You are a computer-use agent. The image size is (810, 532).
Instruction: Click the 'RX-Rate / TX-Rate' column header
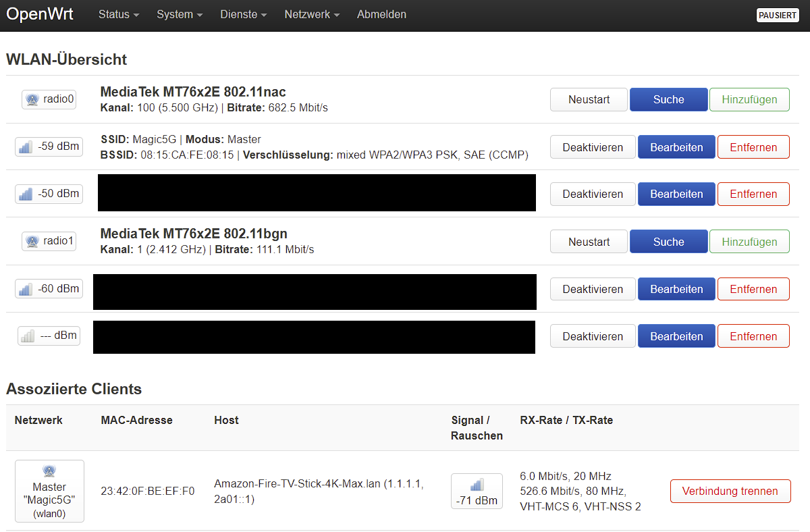click(566, 420)
